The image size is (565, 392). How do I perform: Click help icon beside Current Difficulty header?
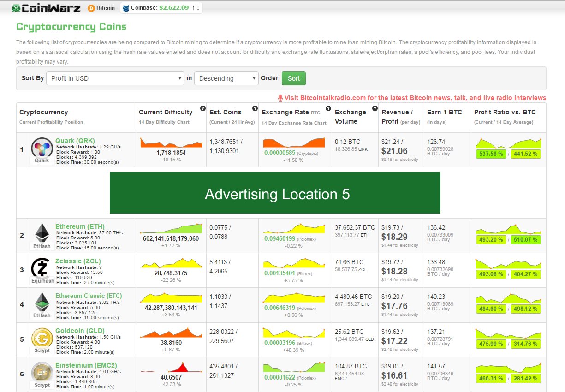(202, 108)
